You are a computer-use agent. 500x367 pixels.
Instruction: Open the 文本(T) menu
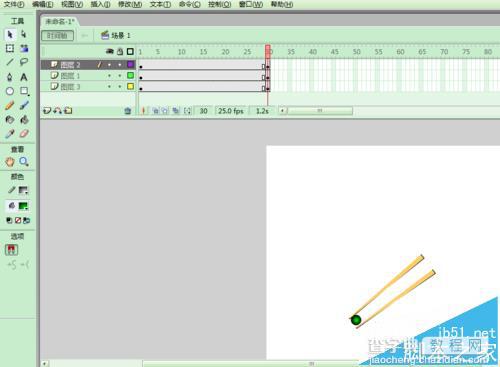pos(160,4)
